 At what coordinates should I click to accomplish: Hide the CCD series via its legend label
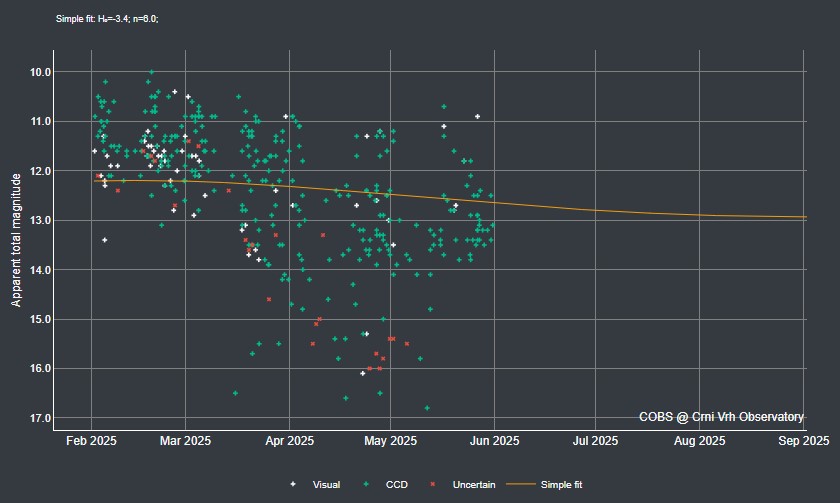point(396,484)
